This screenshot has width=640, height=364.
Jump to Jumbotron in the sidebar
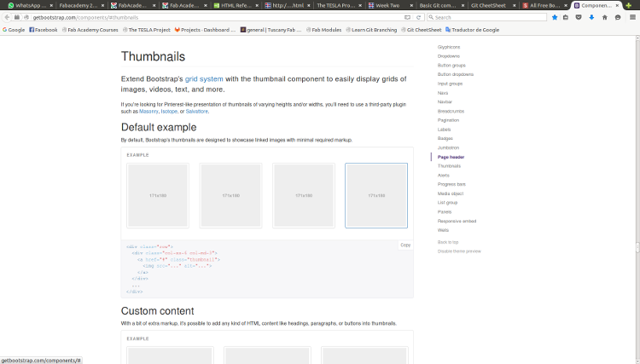[448, 147]
